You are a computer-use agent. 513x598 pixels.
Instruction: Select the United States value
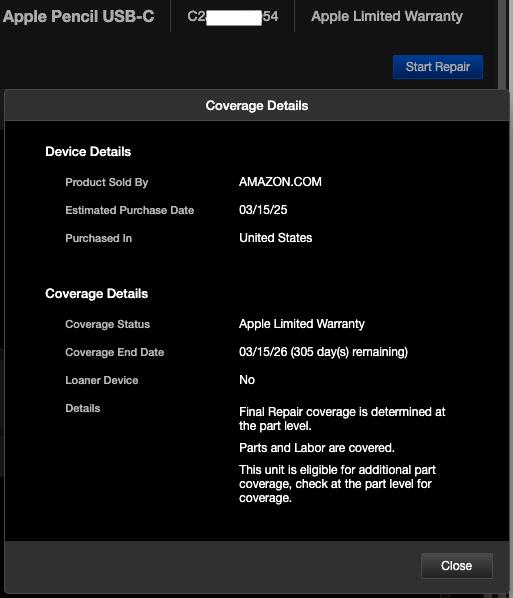(276, 238)
